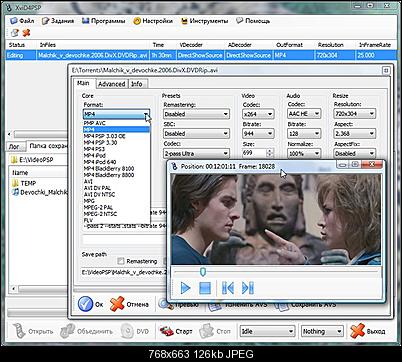
Task: Click the Save path input field
Action: pos(123,272)
